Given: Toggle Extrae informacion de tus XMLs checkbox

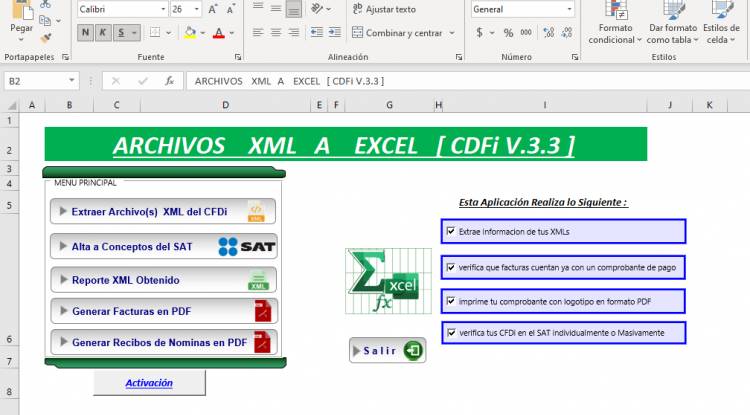Looking at the screenshot, I should 451,231.
